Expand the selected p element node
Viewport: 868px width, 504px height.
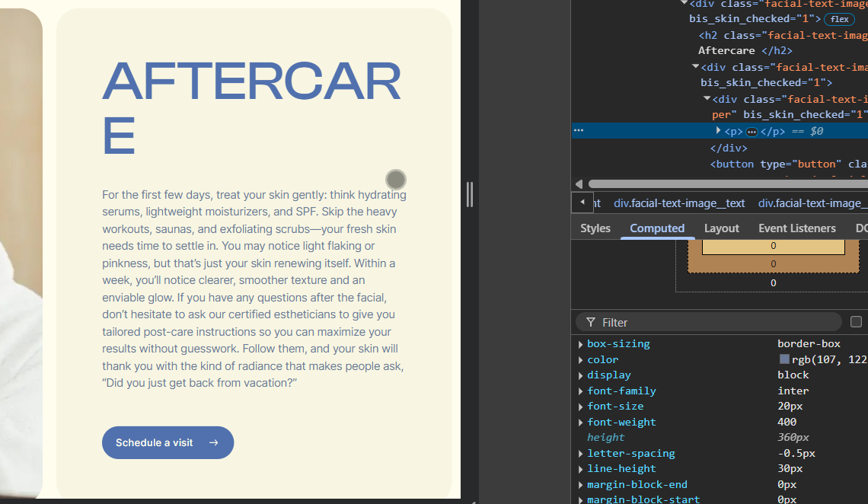pos(718,131)
